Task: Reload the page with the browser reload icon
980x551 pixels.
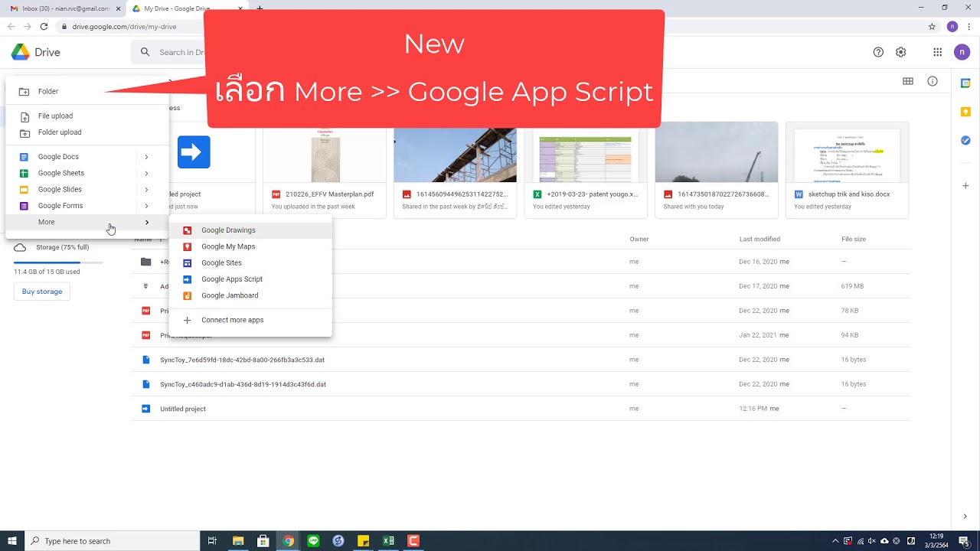Action: point(44,26)
